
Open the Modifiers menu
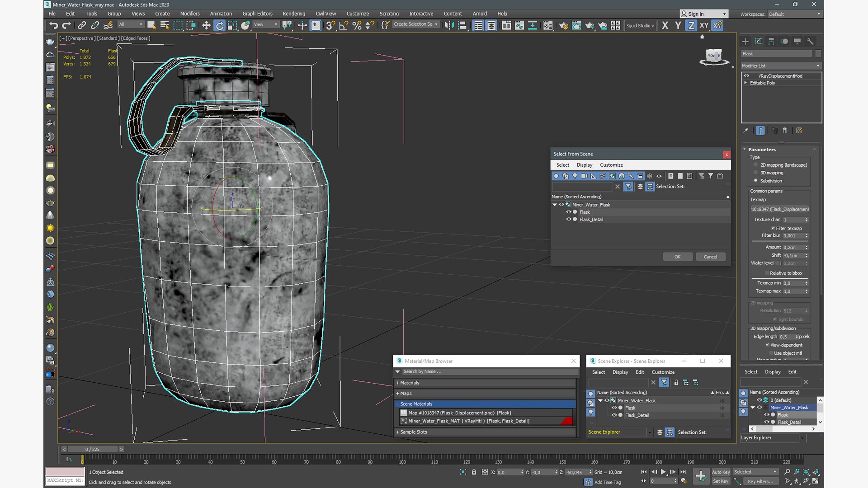189,14
